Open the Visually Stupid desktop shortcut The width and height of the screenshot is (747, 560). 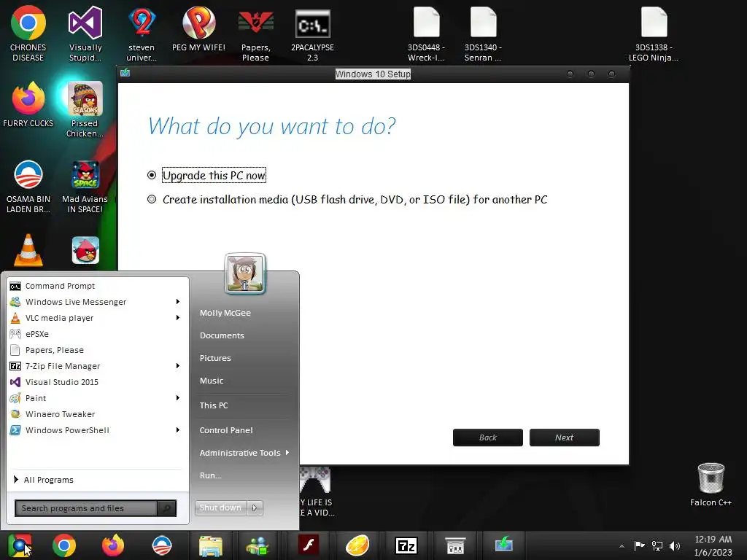(85, 34)
